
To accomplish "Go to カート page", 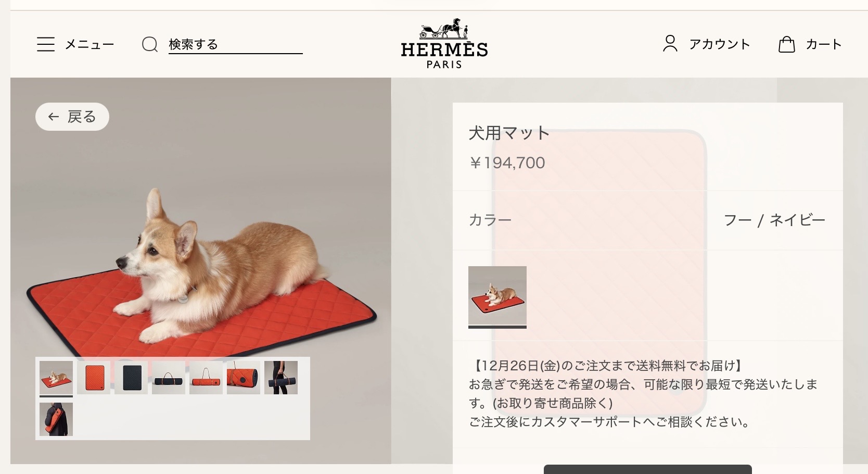I will [x=824, y=44].
